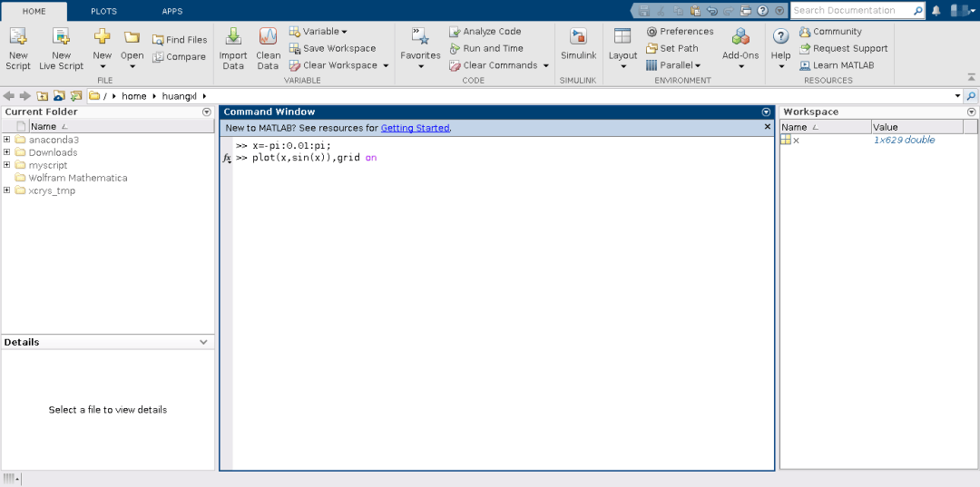The image size is (980, 487).
Task: Click Run and Time
Action: 486,48
